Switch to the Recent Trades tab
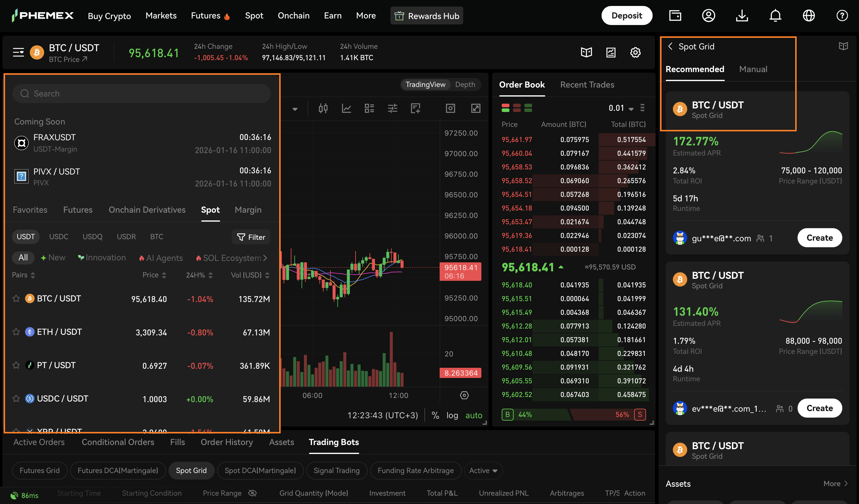The height and width of the screenshot is (504, 859). [x=587, y=85]
